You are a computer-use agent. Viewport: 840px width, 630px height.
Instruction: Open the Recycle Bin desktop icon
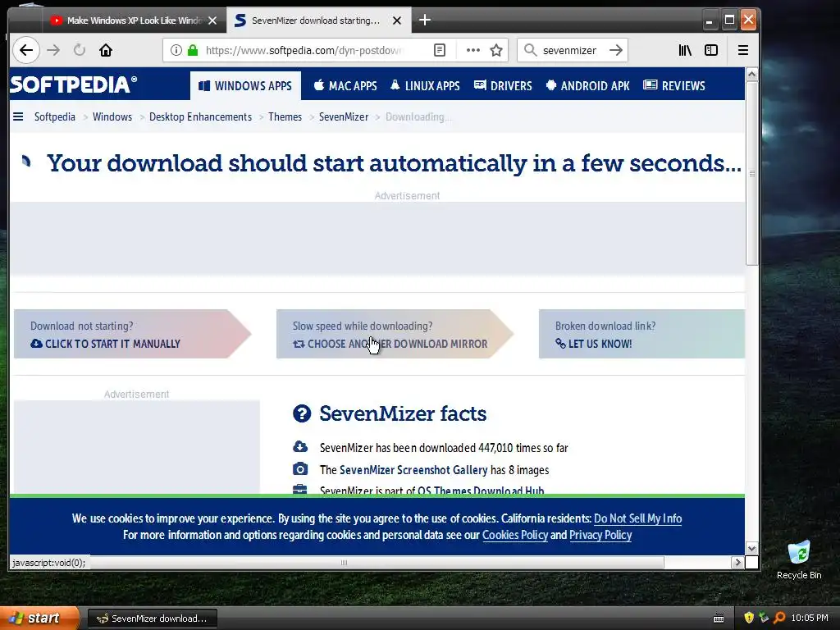[799, 560]
